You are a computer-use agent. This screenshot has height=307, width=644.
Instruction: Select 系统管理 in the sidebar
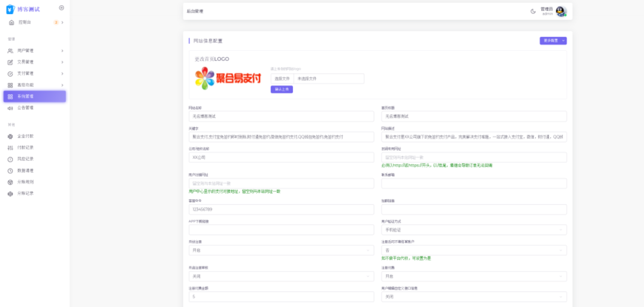[34, 96]
